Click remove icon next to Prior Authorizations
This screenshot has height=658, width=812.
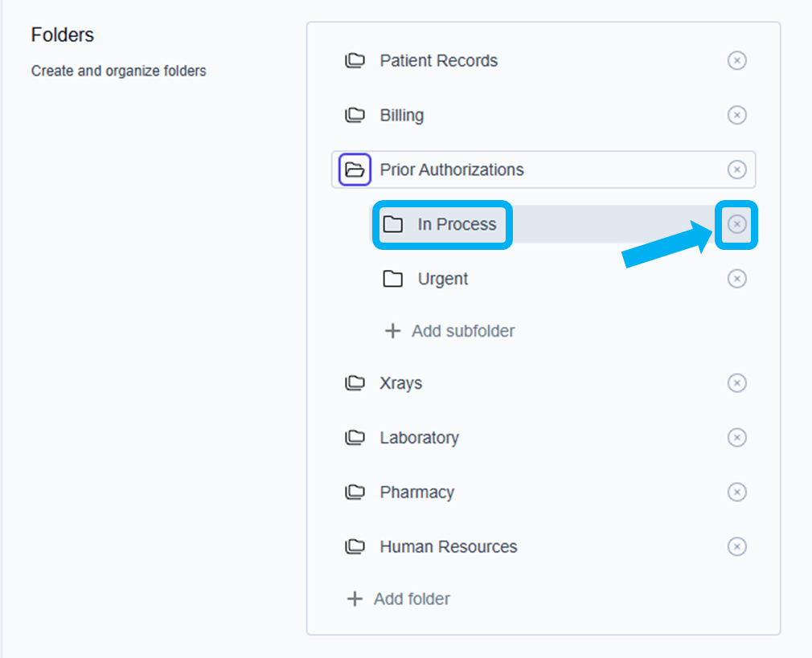pyautogui.click(x=736, y=170)
